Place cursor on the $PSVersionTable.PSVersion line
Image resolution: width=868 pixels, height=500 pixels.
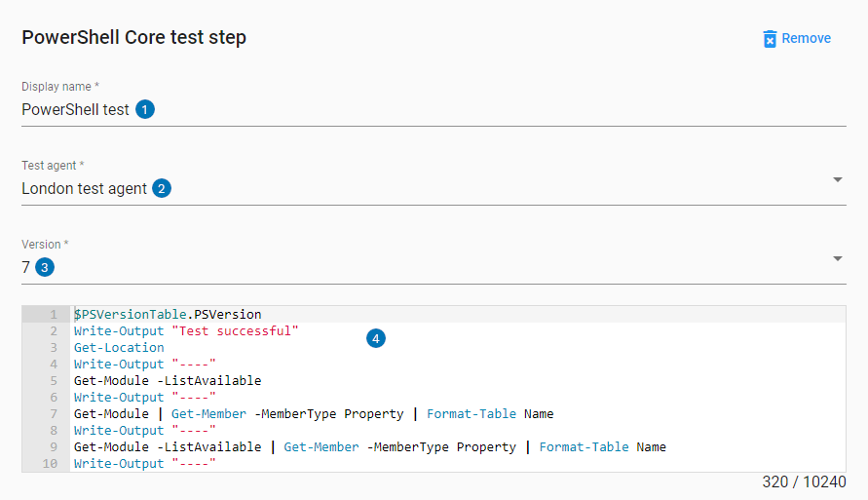pos(168,315)
